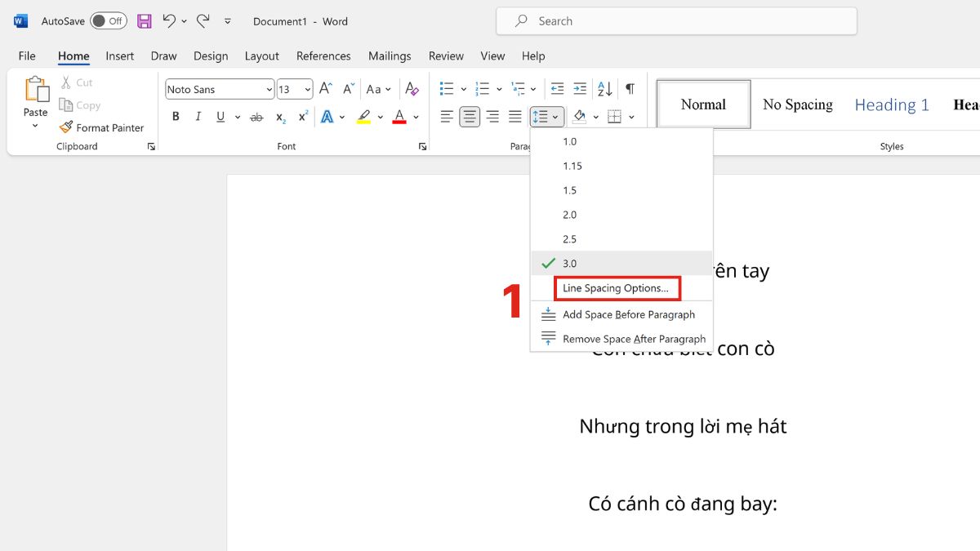Toggle underline formatting
The image size is (980, 551).
(x=220, y=117)
